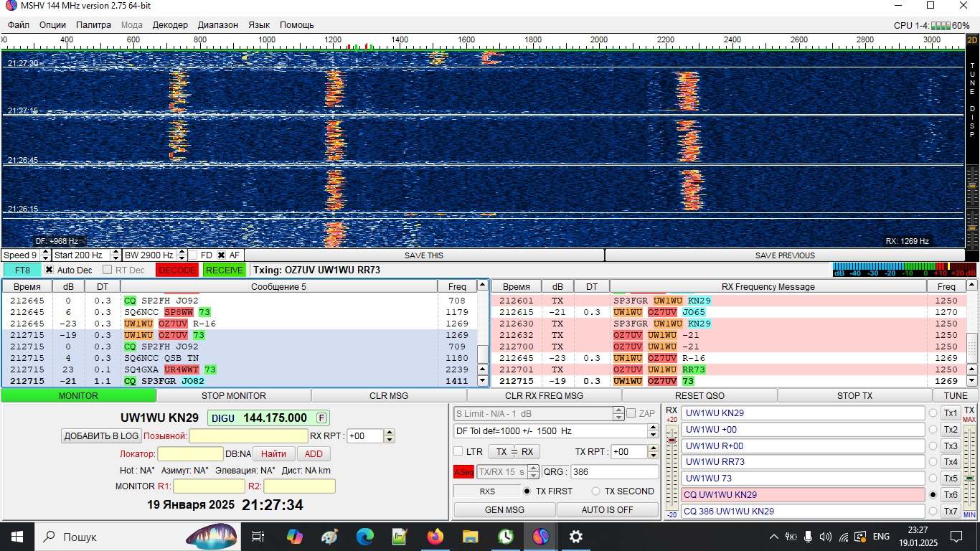Open Settings gear from the taskbar
The width and height of the screenshot is (980, 551).
coord(576,536)
